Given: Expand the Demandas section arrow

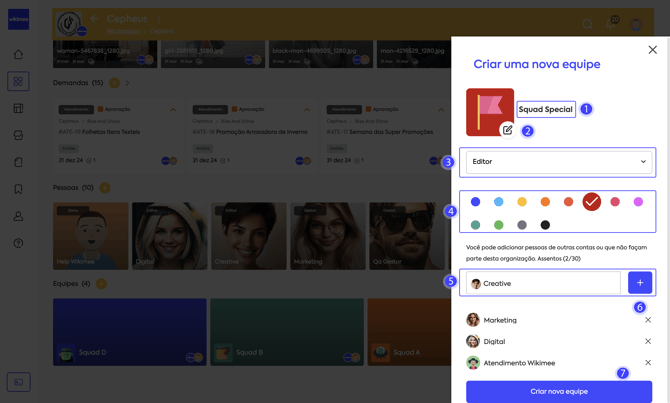Looking at the screenshot, I should (128, 83).
